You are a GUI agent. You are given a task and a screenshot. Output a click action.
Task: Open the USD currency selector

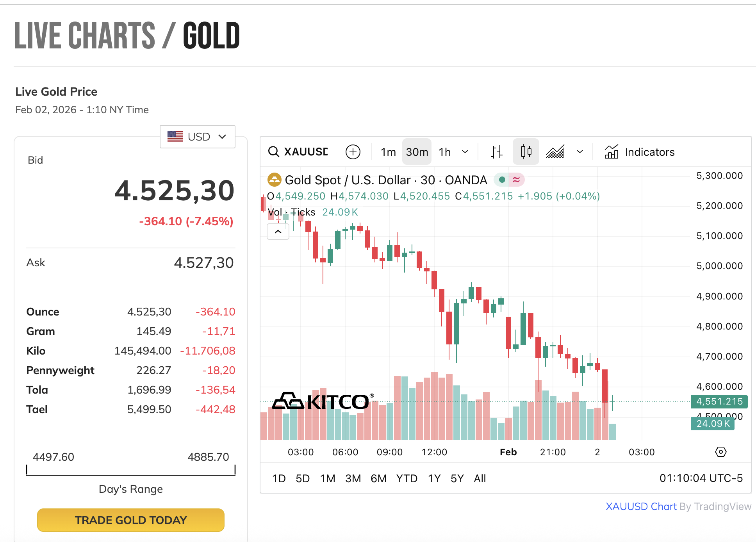[197, 137]
